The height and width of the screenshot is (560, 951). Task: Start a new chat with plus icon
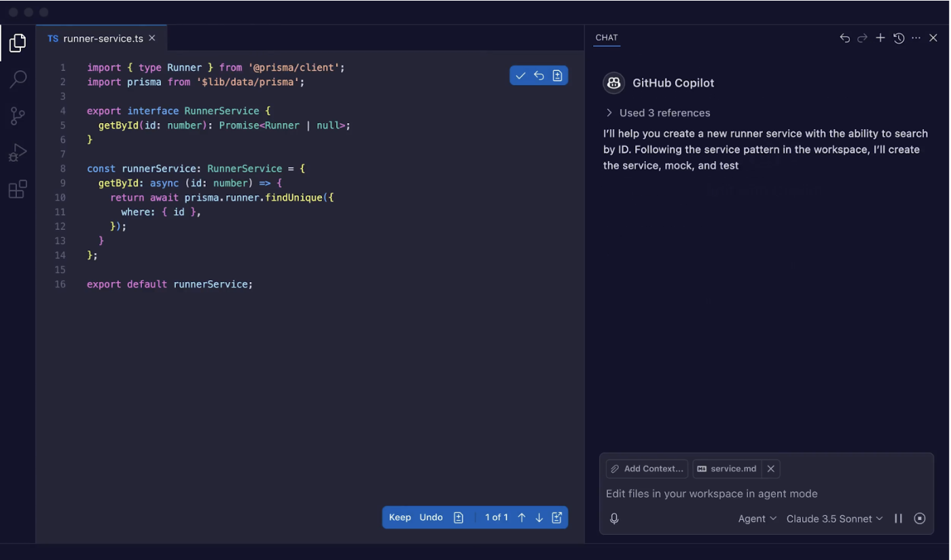880,39
